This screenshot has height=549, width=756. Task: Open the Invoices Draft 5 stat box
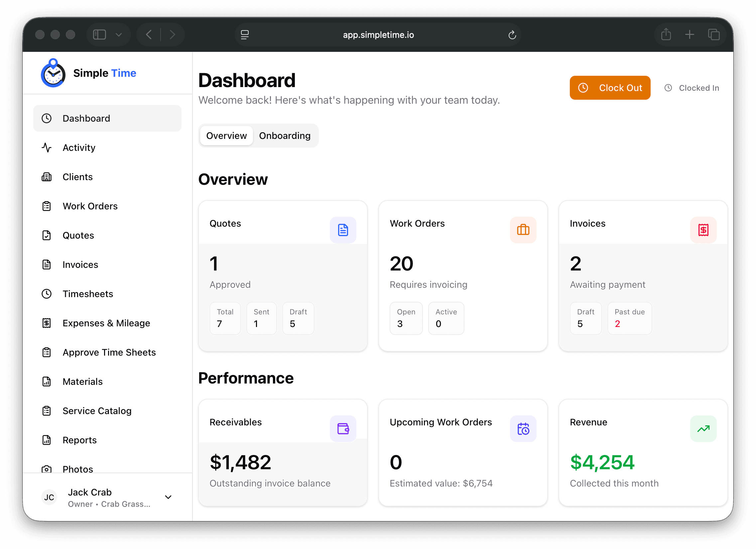click(x=586, y=319)
